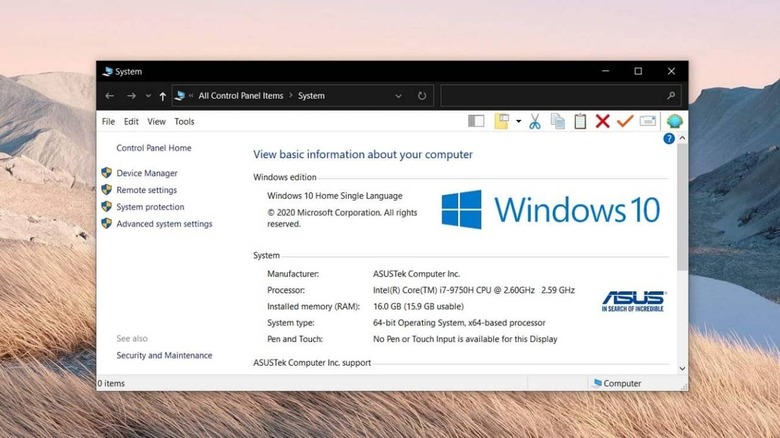This screenshot has width=780, height=438.
Task: Open the blue Help question mark
Action: pos(669,139)
